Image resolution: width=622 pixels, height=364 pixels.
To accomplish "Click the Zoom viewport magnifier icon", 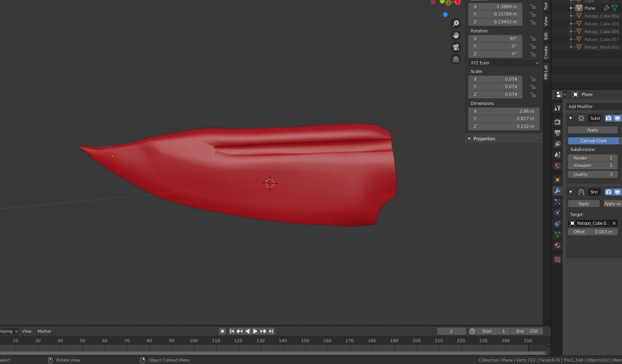I will [x=456, y=23].
